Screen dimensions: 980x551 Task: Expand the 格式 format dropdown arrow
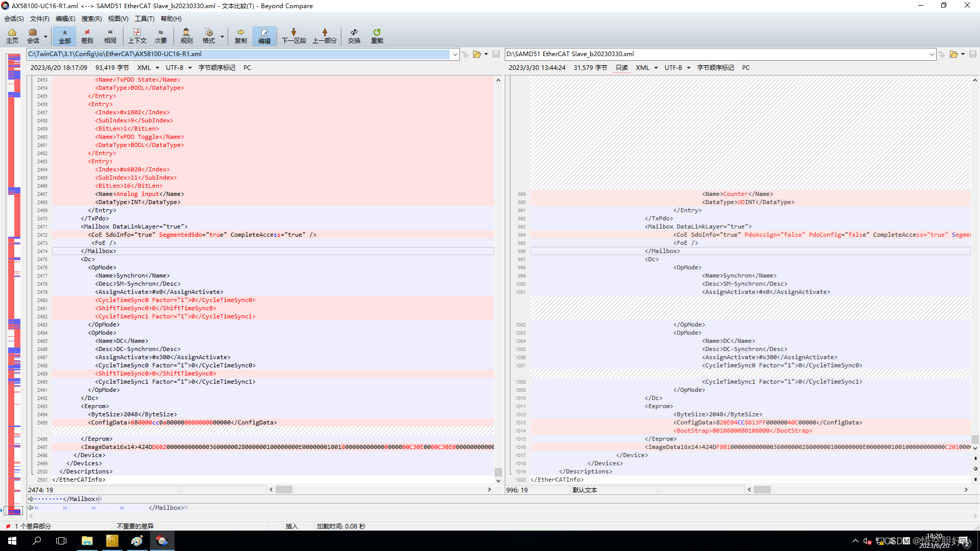coord(222,37)
